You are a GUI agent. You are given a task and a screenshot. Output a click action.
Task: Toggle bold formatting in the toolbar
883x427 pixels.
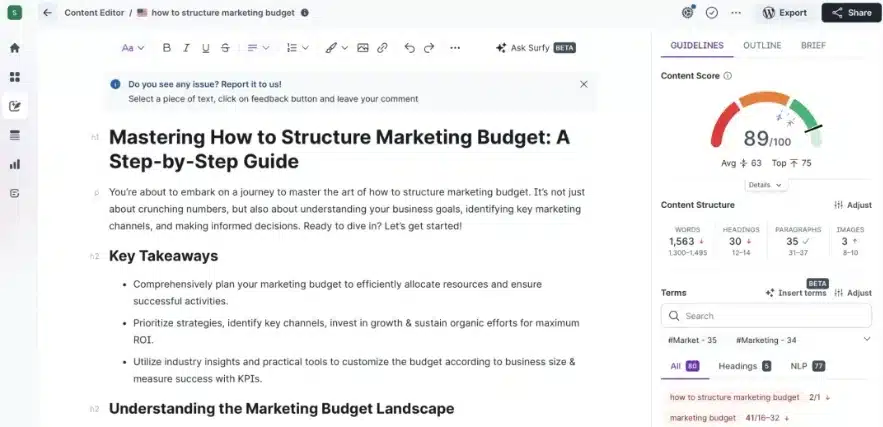[x=167, y=48]
